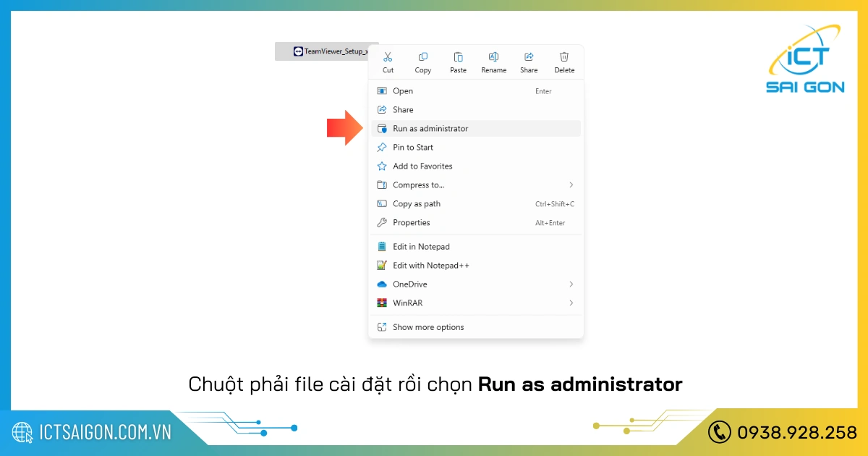The height and width of the screenshot is (456, 868).
Task: Click the Share icon in top row
Action: click(529, 57)
